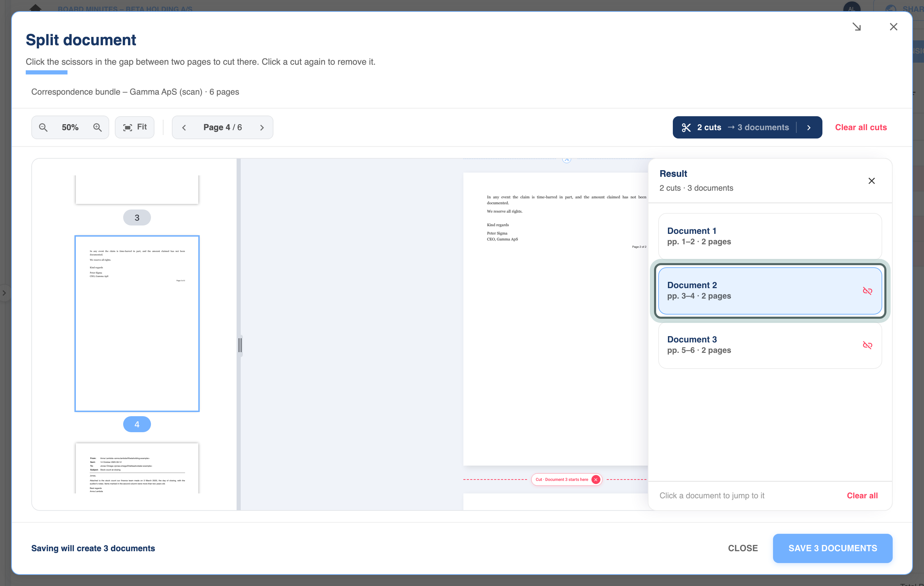Expand the collapsed left sidebar chevron
924x586 pixels.
click(4, 293)
